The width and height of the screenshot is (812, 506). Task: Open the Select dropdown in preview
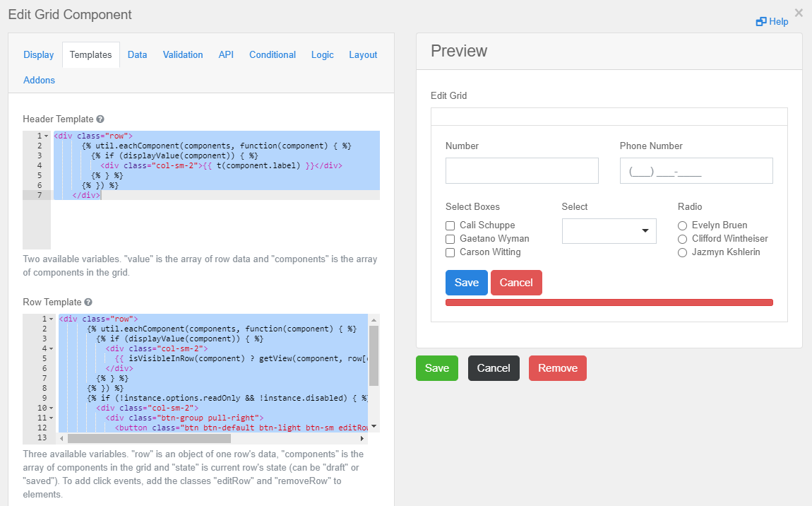609,231
